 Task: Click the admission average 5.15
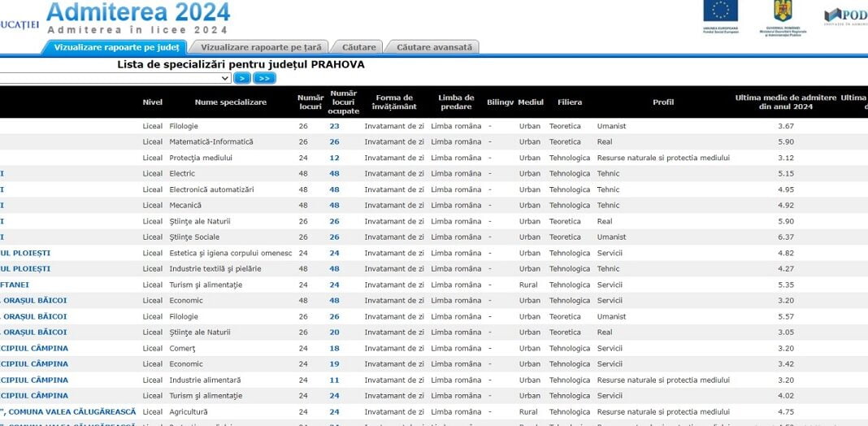pyautogui.click(x=786, y=173)
